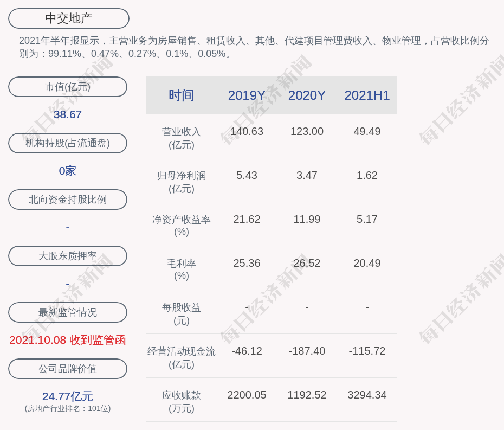Select gross margin value 25.36

click(x=247, y=263)
